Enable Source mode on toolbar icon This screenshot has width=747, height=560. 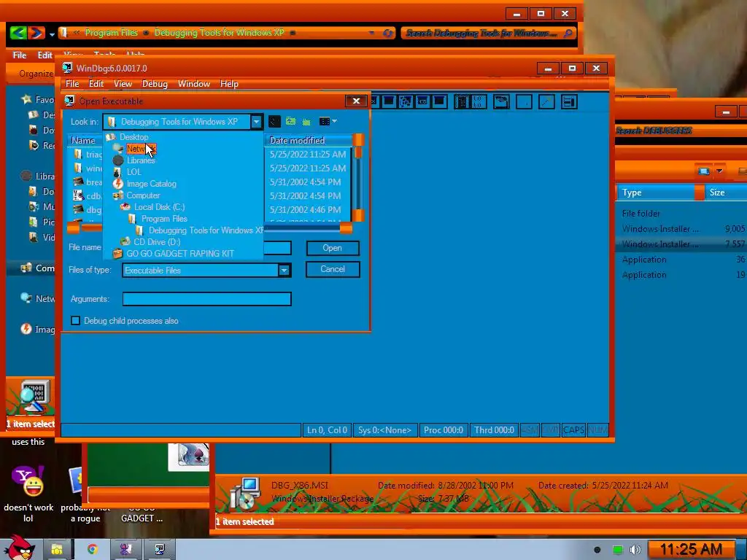(x=462, y=101)
